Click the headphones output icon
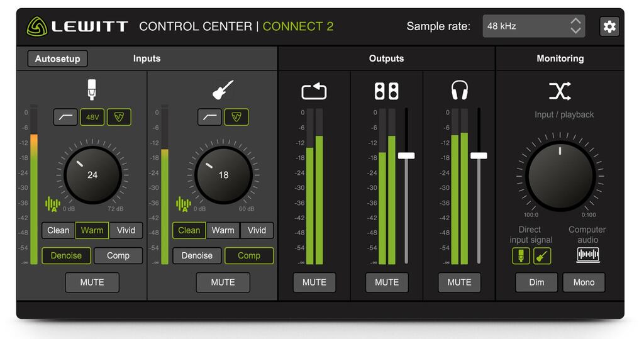 coord(459,91)
